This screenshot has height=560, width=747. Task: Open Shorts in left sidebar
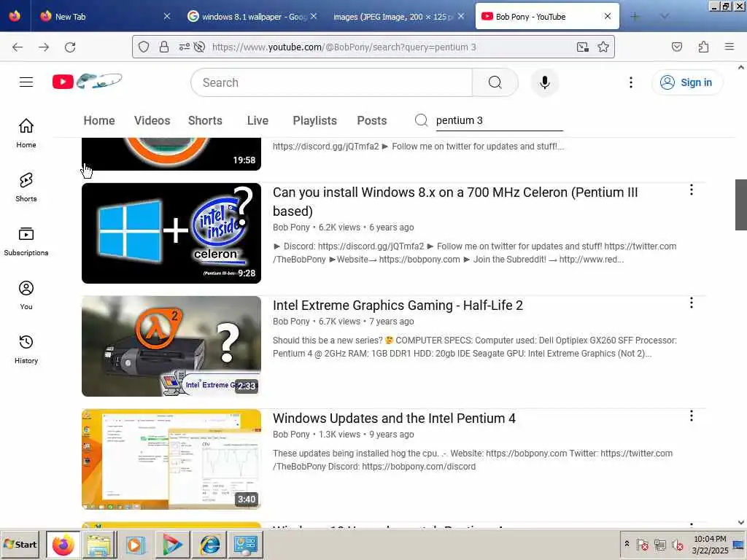tap(26, 187)
